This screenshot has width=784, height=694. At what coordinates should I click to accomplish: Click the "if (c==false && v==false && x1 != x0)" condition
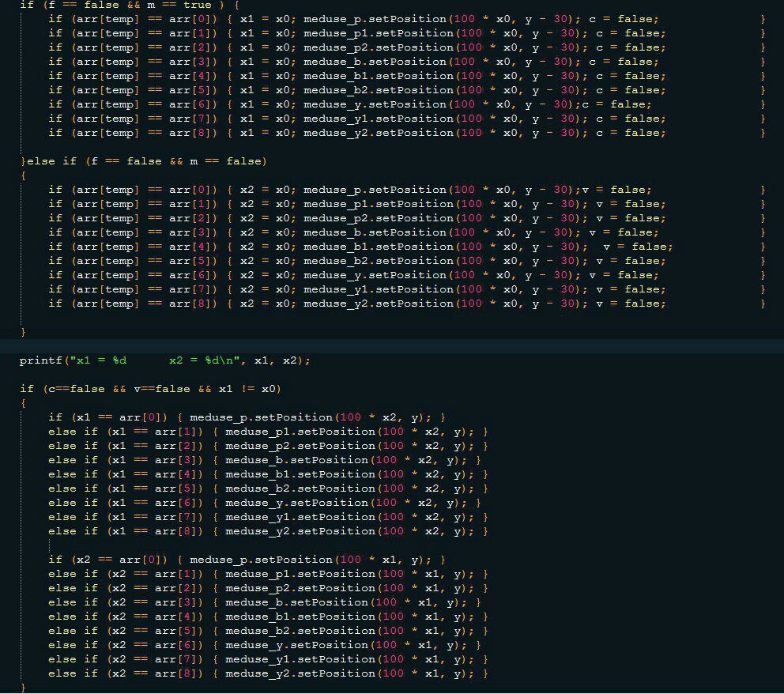click(x=150, y=389)
